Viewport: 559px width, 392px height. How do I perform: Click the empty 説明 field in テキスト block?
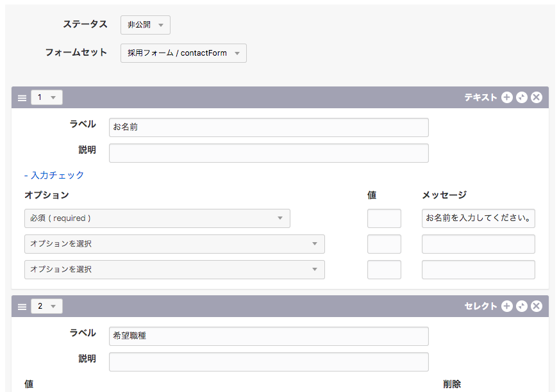(x=269, y=153)
